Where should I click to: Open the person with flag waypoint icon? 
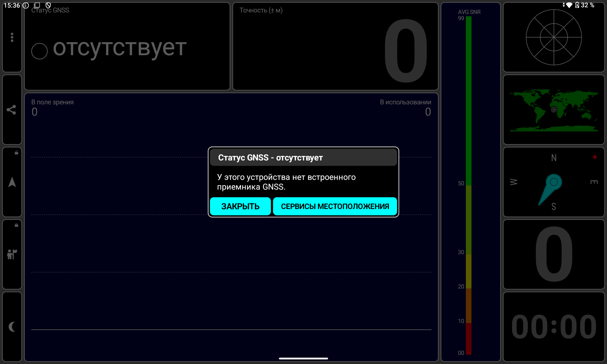[x=12, y=254]
